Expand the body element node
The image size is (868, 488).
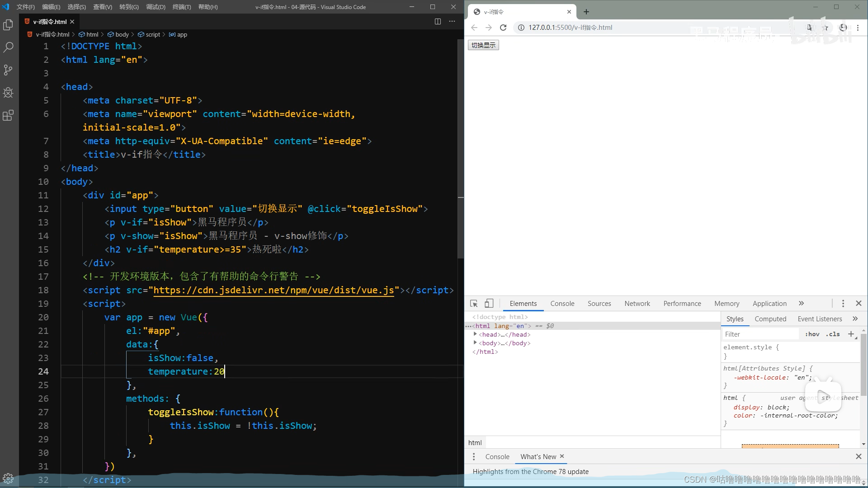point(475,343)
